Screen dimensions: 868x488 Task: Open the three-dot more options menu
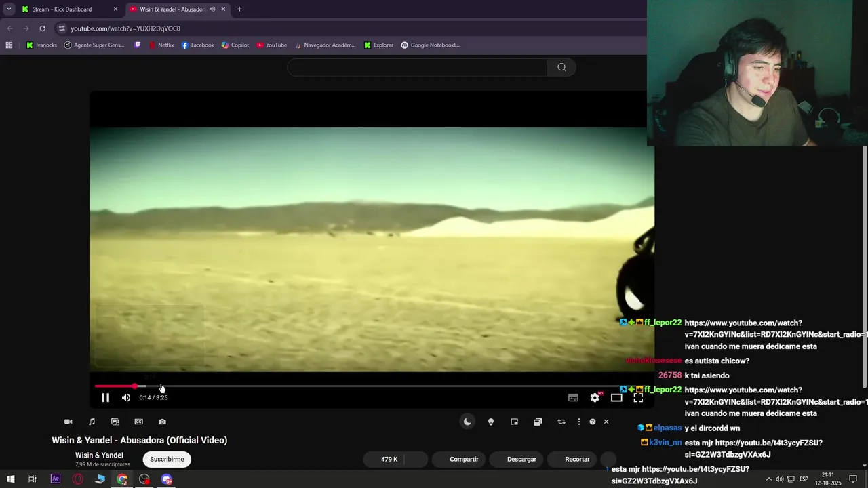pos(578,422)
